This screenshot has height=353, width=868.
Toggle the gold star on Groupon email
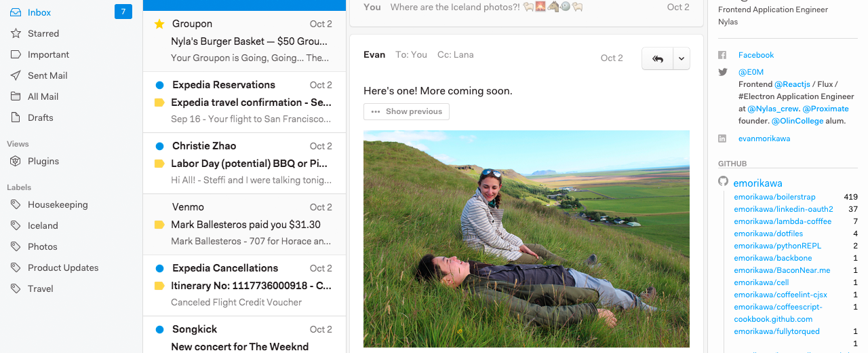tap(159, 24)
